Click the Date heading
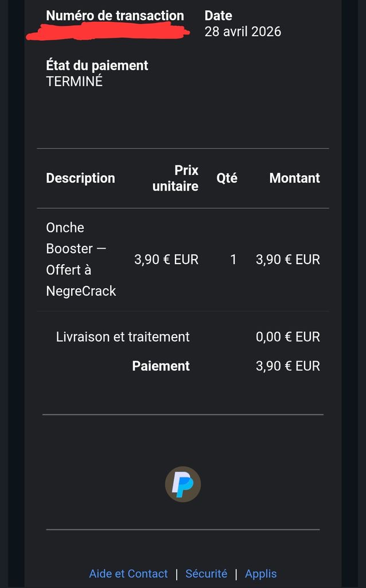 click(219, 16)
